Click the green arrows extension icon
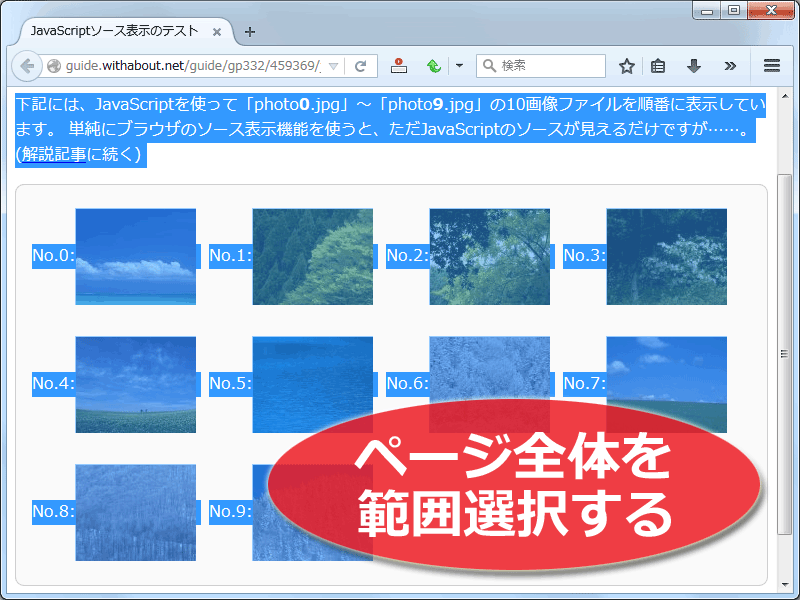Screen dimensions: 800x600 click(x=432, y=66)
